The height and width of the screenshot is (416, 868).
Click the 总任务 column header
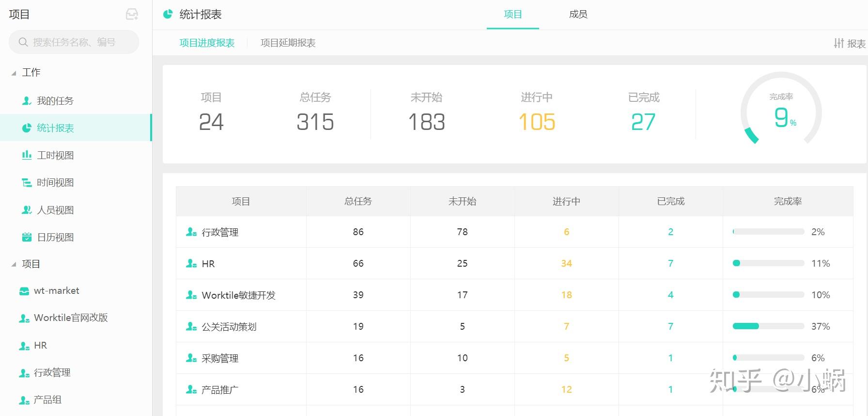358,201
